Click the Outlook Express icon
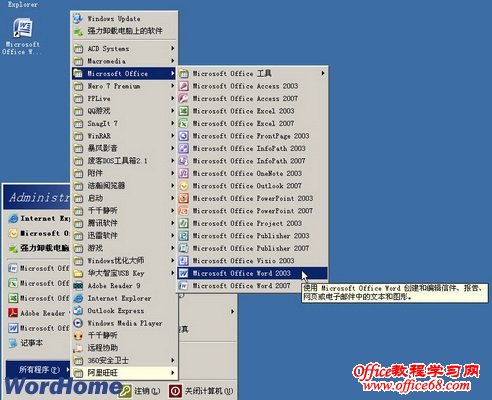The image size is (492, 400). coord(78,311)
